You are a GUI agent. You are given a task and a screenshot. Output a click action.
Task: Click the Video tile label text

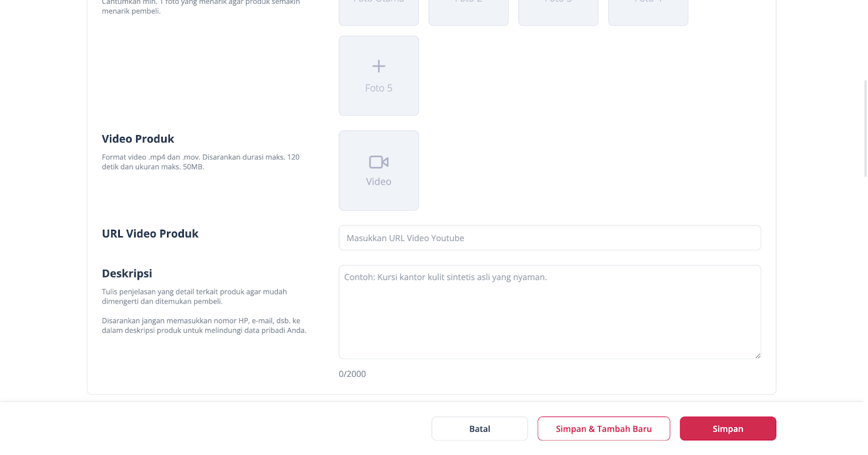[x=379, y=182]
